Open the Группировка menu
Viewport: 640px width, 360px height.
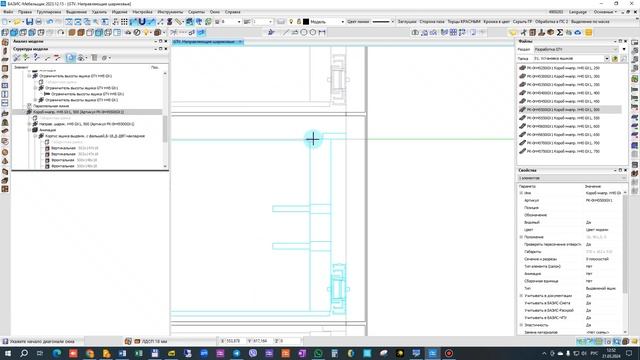(x=49, y=12)
